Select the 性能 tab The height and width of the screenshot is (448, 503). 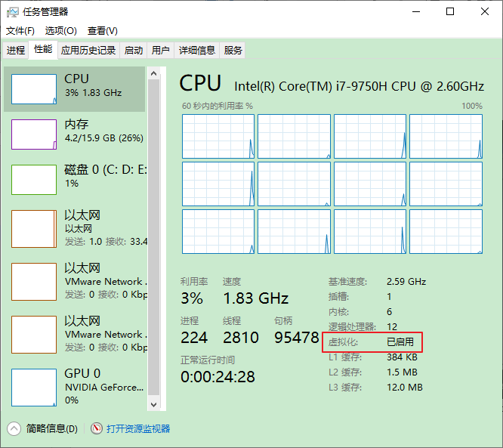[43, 49]
